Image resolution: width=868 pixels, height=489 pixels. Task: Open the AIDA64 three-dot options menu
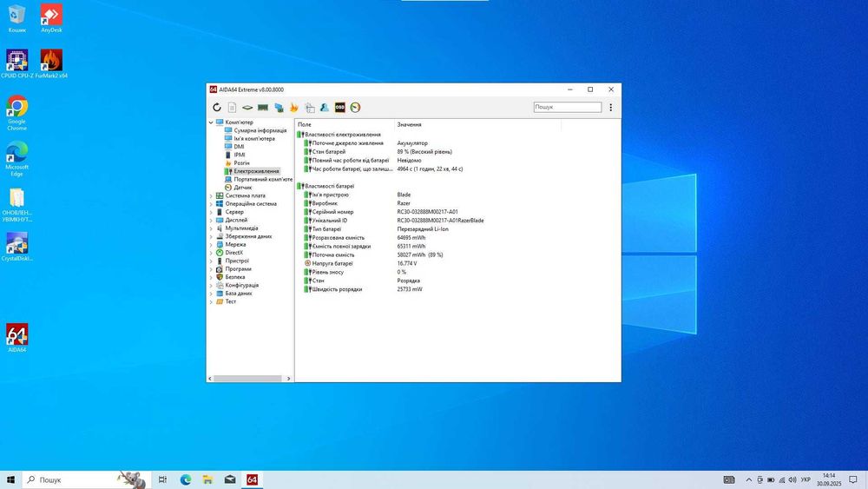coord(610,108)
